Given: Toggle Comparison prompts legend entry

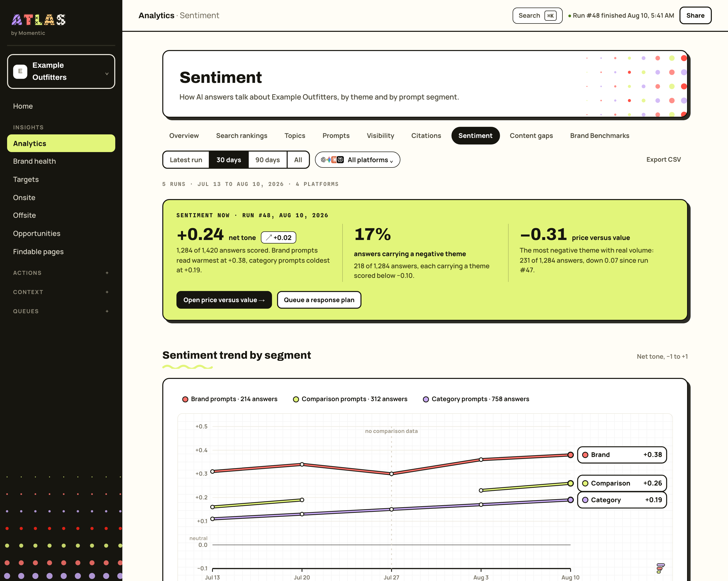Looking at the screenshot, I should coord(350,399).
